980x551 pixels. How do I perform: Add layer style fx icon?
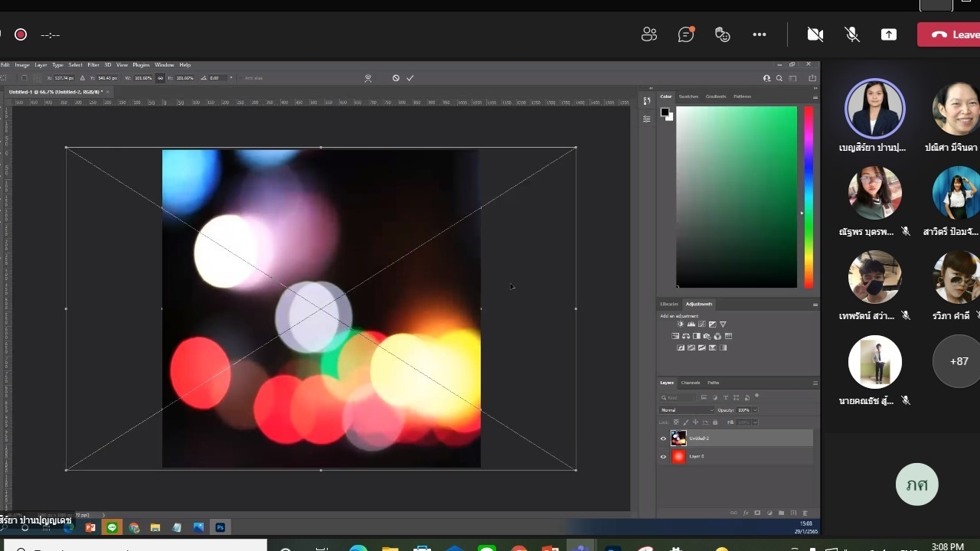click(x=746, y=513)
